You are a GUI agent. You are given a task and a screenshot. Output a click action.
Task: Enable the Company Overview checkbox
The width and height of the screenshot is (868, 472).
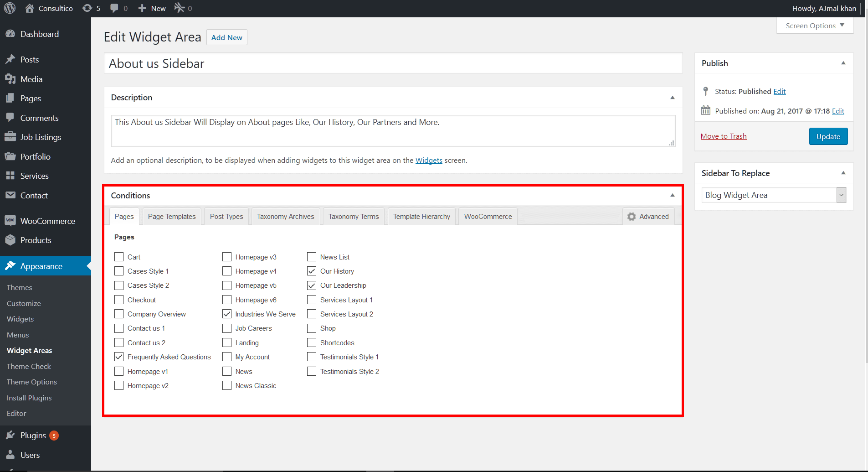point(119,314)
